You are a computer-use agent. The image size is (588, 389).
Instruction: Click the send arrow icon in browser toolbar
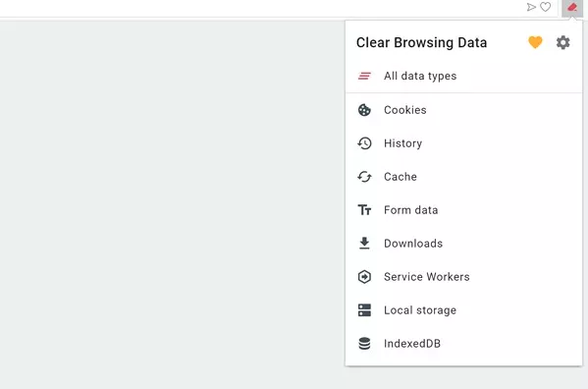click(x=531, y=7)
